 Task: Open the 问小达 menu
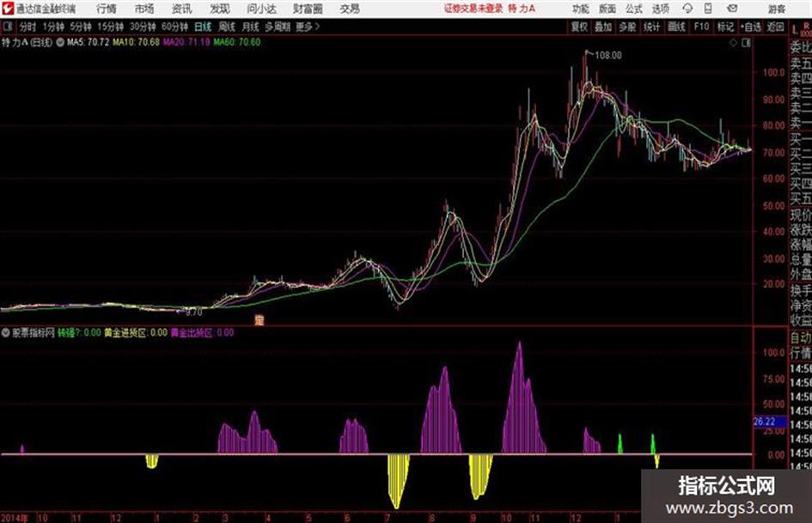[x=261, y=9]
